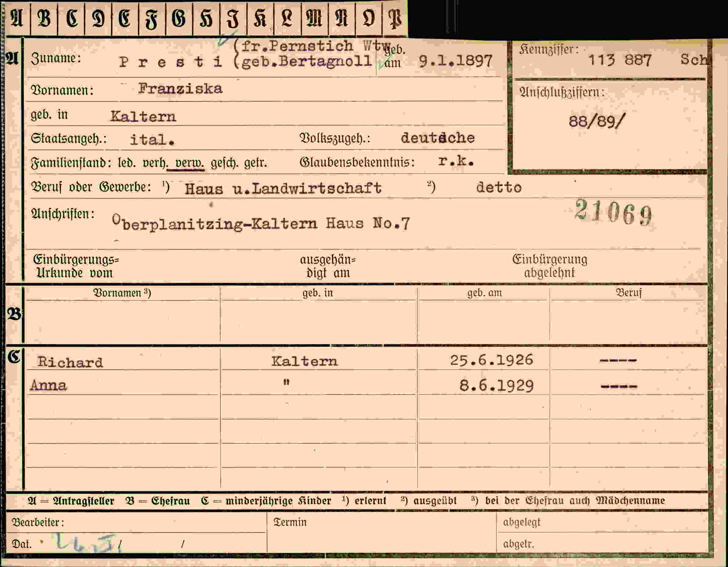728x567 pixels.
Task: Click the 'geb. am' column header
Action: click(484, 293)
